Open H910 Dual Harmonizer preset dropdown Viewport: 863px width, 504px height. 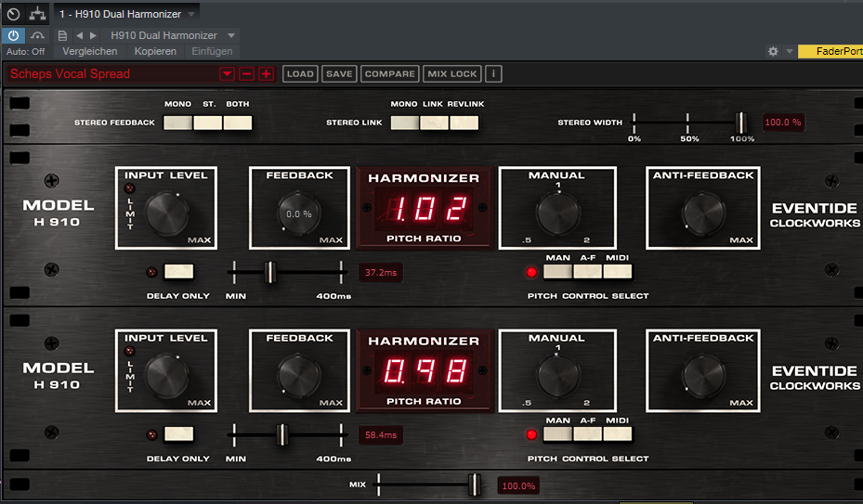coord(231,36)
